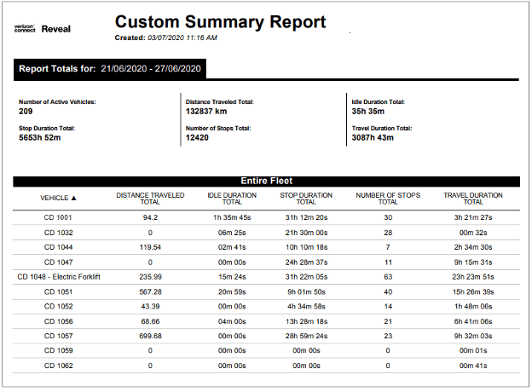Viewport: 532px width, 392px height.
Task: Click the sort arrow beside VEHICLE header
Action: click(x=73, y=199)
